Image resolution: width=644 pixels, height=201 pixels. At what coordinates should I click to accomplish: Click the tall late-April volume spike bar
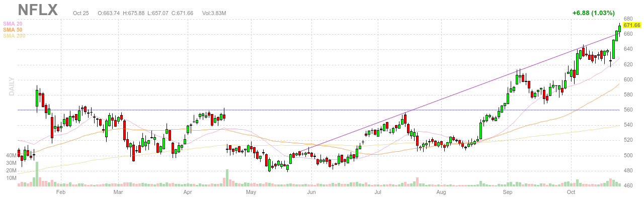[x=226, y=178]
